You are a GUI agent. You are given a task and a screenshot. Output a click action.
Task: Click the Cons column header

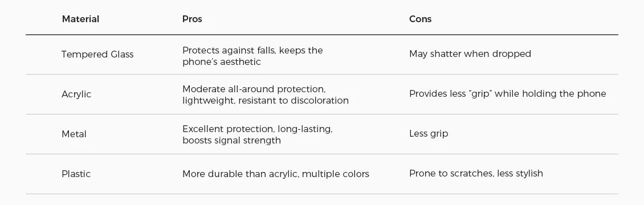point(420,19)
